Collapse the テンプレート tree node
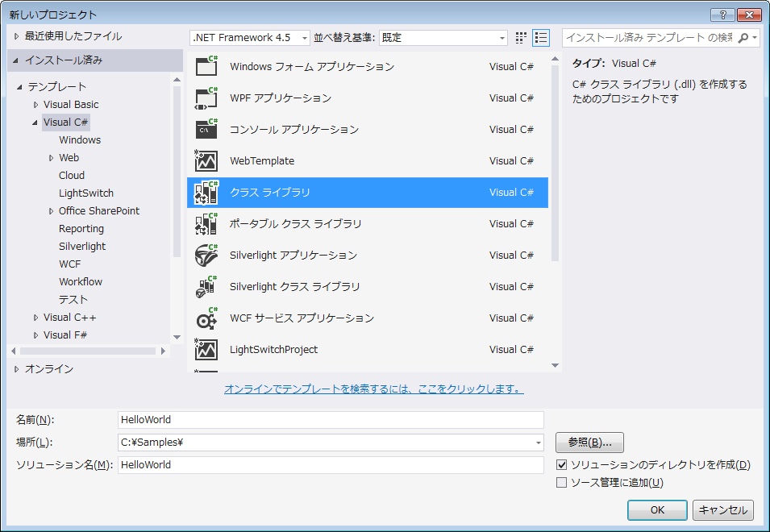Image resolution: width=770 pixels, height=532 pixels. [x=19, y=87]
